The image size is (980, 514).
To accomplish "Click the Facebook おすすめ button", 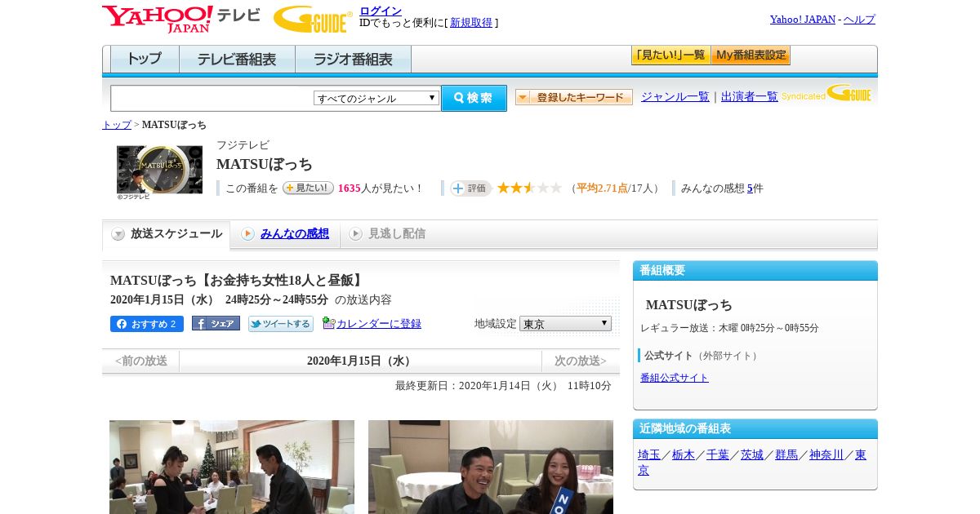I will pyautogui.click(x=147, y=324).
